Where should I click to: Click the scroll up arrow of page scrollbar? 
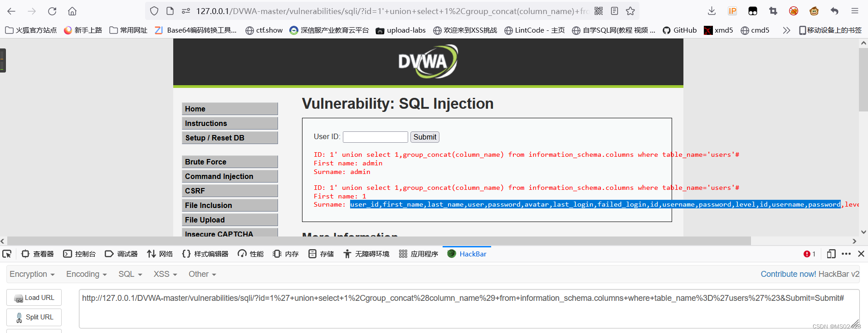(x=863, y=43)
